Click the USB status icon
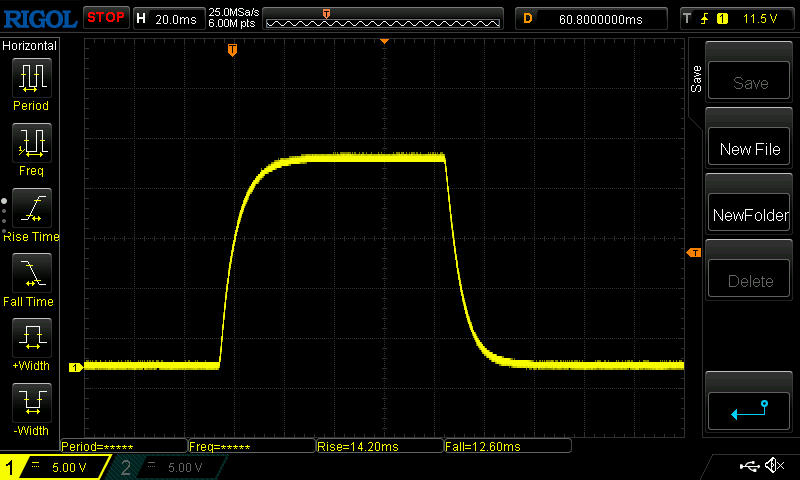This screenshot has width=800, height=480. pos(748,466)
